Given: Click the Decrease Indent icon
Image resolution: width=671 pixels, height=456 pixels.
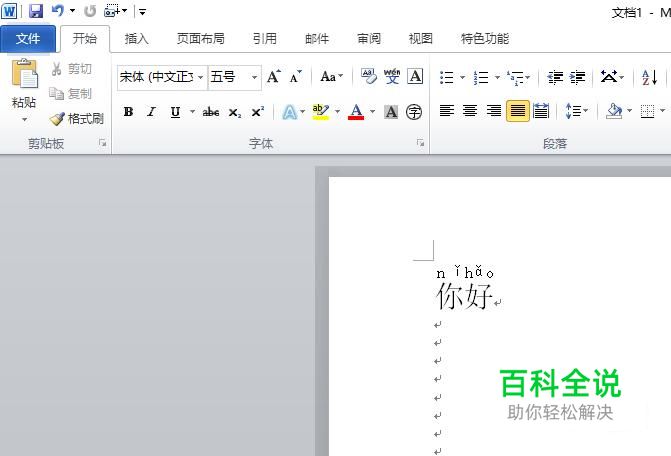Looking at the screenshot, I should tap(555, 77).
